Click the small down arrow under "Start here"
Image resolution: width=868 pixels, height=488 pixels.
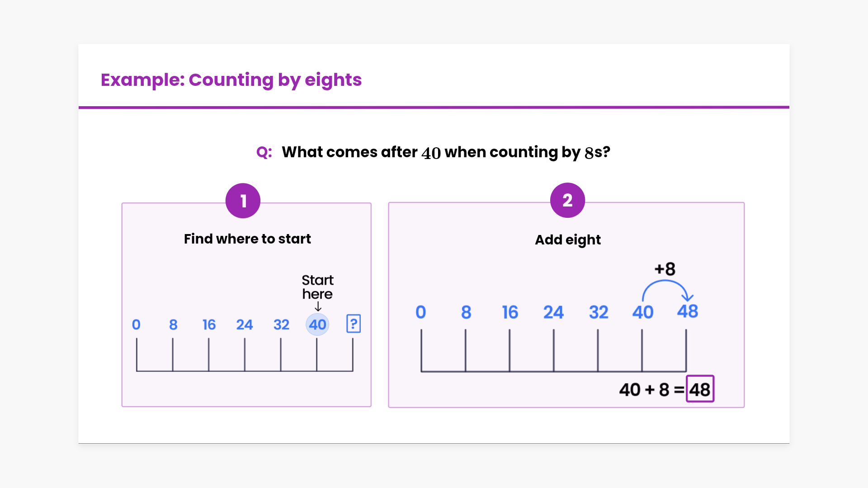point(318,307)
